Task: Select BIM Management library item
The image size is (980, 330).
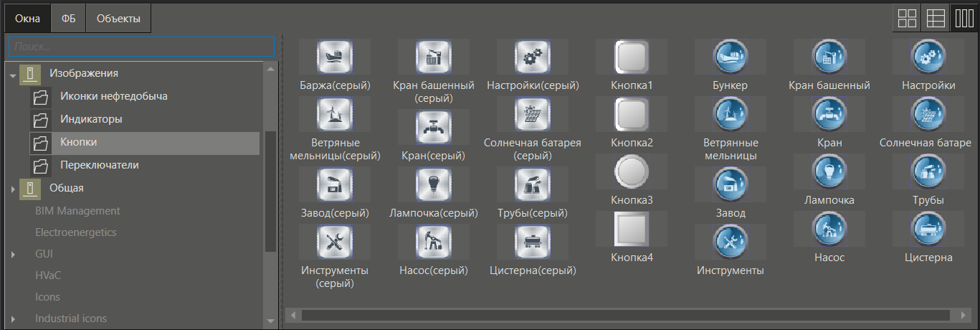Action: coord(77,211)
